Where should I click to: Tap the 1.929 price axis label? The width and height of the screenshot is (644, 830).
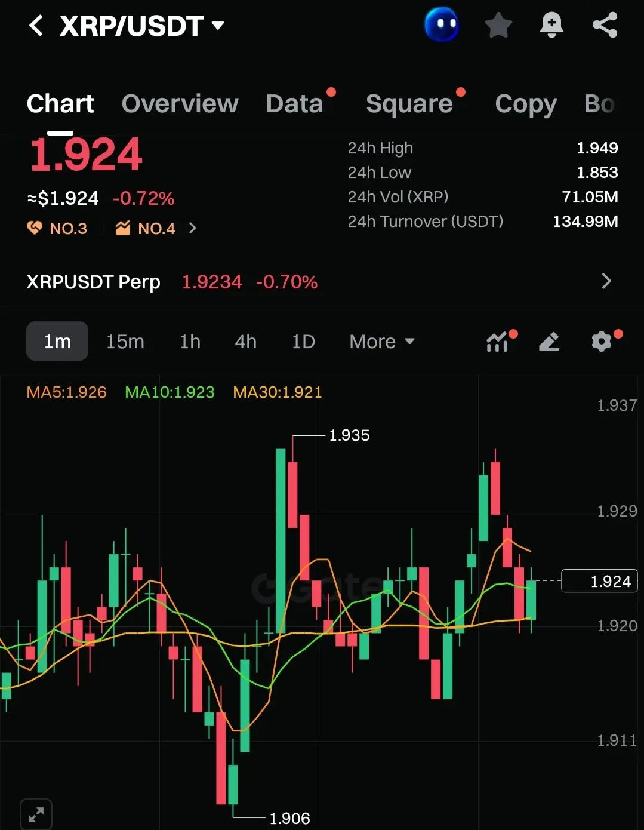tap(617, 511)
